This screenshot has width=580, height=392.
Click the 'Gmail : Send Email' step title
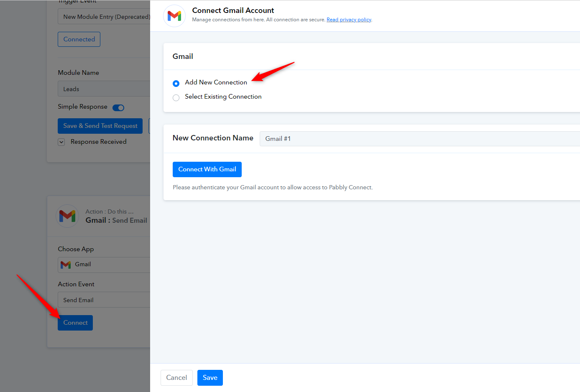pos(116,220)
